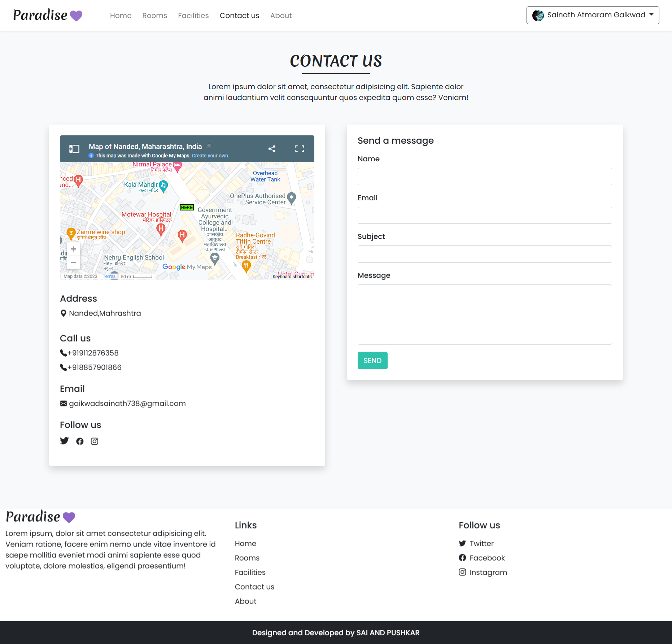Select the Instagram icon in the footer
Viewport: 672px width, 644px height.
pyautogui.click(x=462, y=572)
